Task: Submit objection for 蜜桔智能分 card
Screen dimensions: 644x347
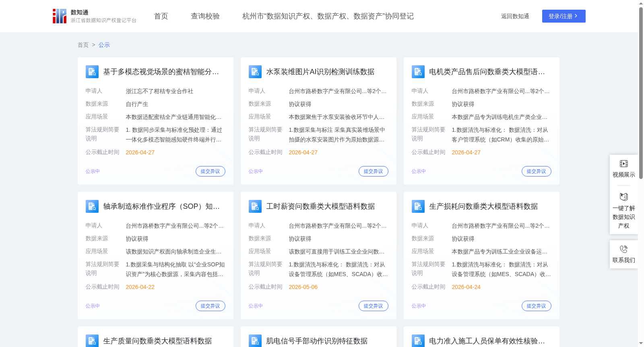Action: (211, 171)
